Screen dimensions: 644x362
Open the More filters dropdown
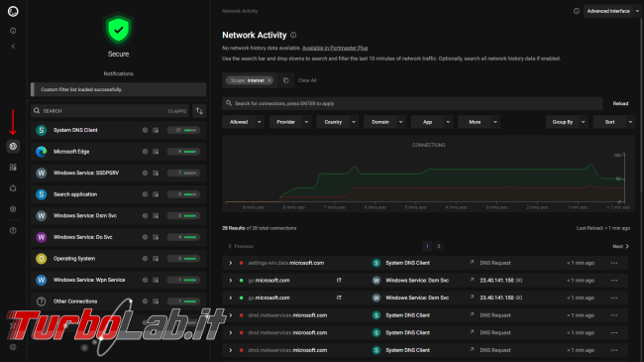pos(479,122)
